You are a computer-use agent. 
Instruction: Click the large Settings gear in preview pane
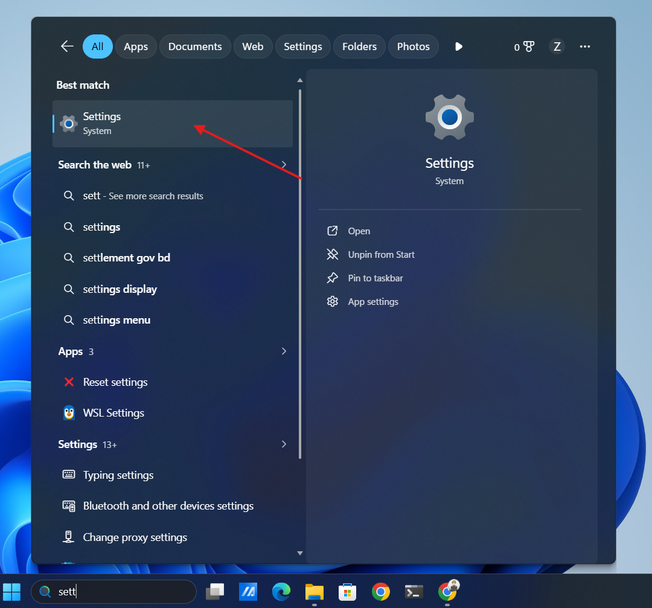(449, 117)
